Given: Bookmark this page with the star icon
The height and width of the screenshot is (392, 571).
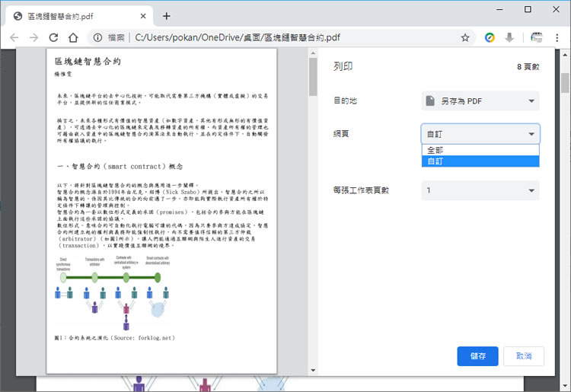Looking at the screenshot, I should 465,37.
